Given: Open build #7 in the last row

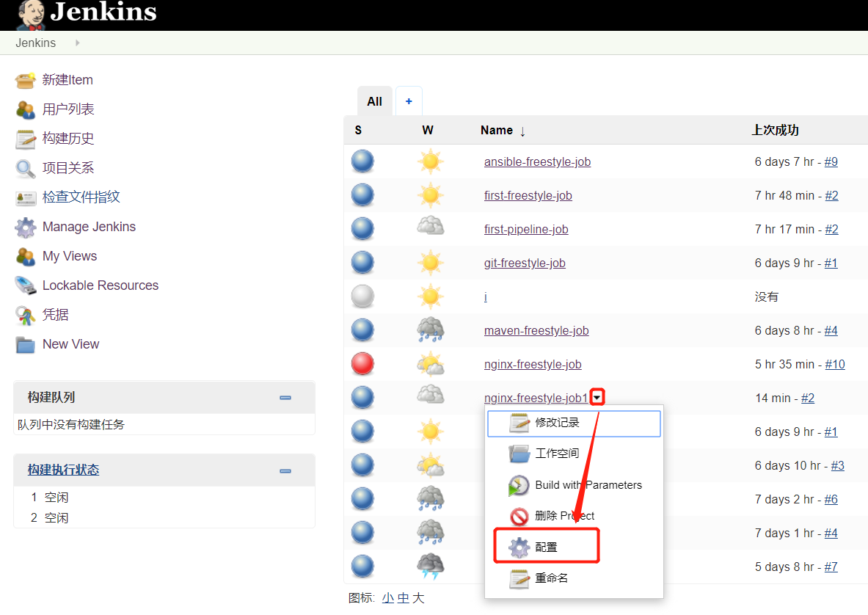Looking at the screenshot, I should pos(831,567).
